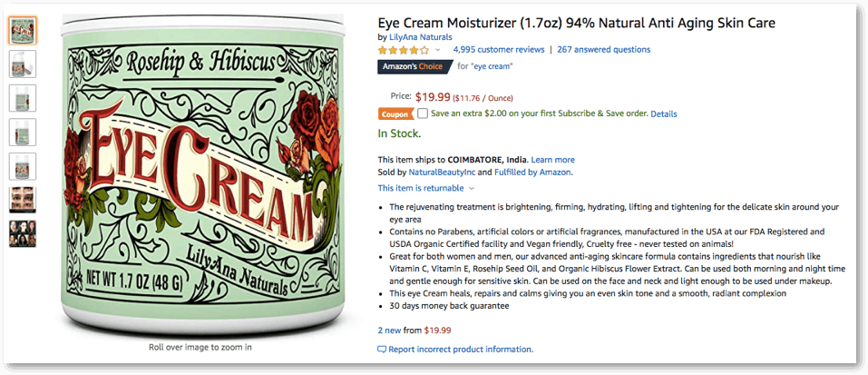Screen dimensions: 868x375
Task: Select the third product thumbnail
Action: [x=23, y=98]
